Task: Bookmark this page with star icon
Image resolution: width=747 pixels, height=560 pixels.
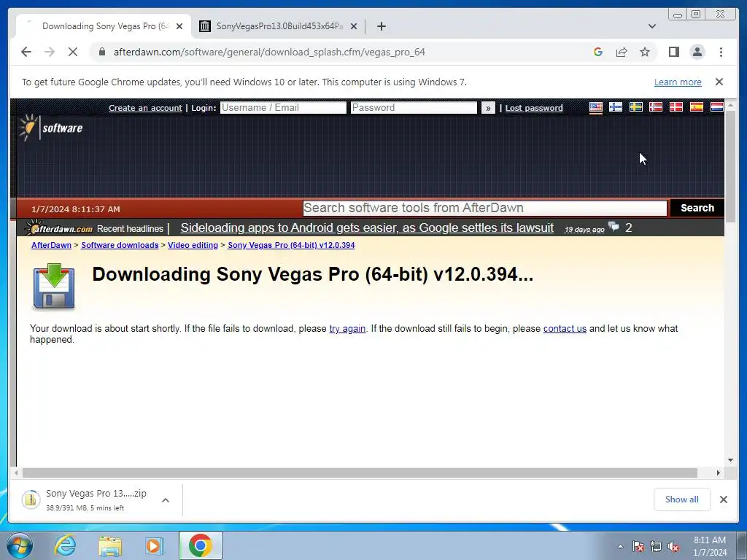Action: point(645,52)
